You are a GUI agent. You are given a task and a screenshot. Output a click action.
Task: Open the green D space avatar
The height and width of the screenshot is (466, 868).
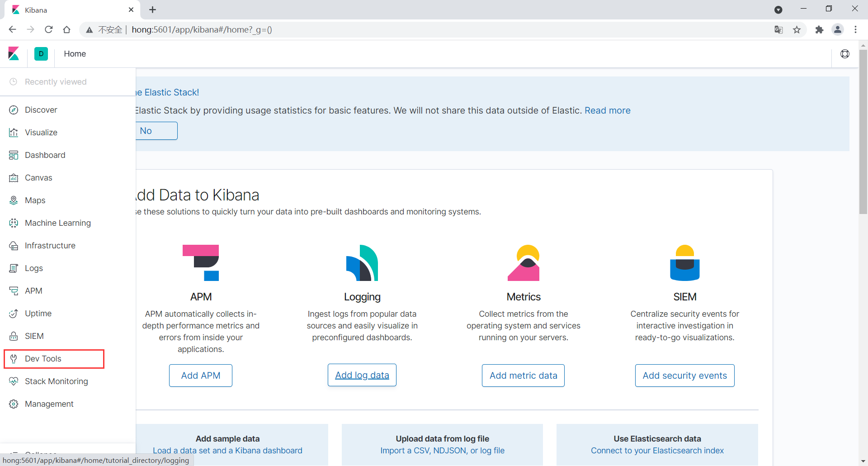point(41,54)
